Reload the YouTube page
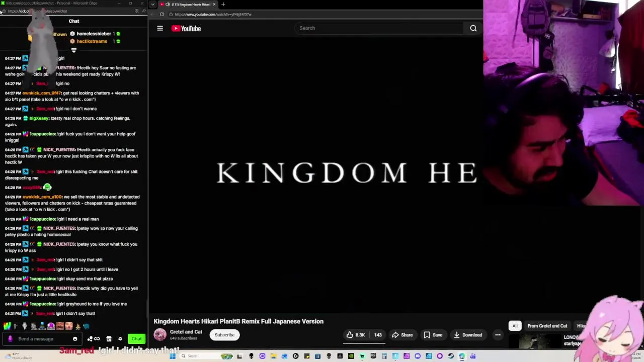644x362 pixels. tap(162, 14)
